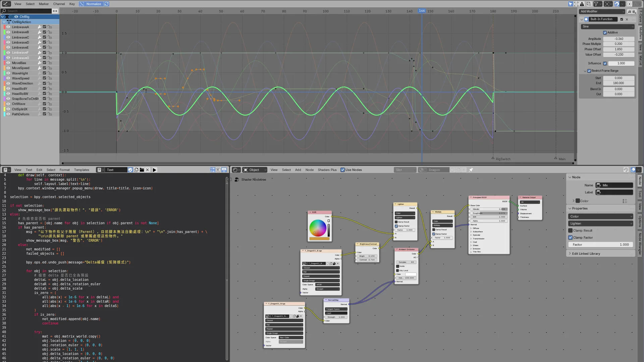Focus the channel Search field

26,11
